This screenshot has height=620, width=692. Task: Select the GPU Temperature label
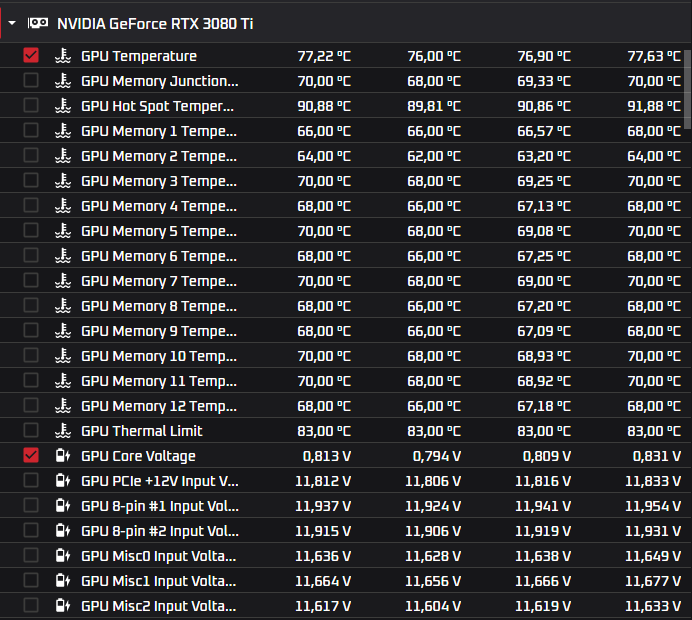pyautogui.click(x=139, y=56)
